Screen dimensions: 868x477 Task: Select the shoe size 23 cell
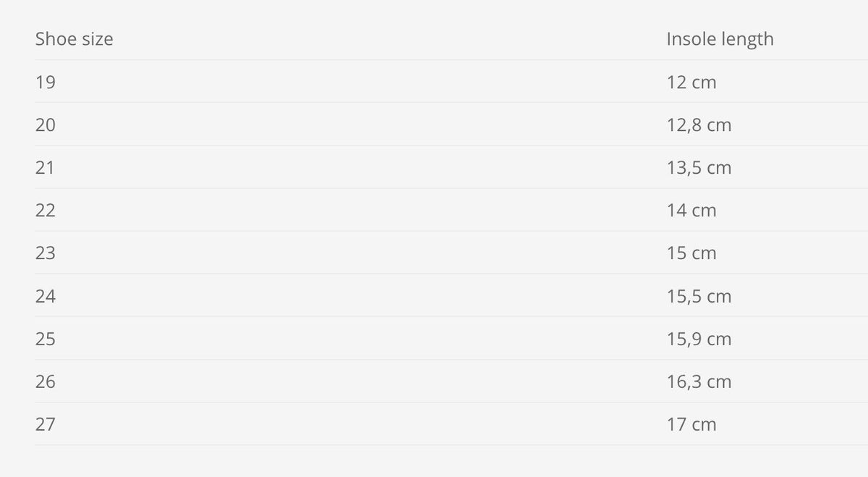click(x=46, y=253)
